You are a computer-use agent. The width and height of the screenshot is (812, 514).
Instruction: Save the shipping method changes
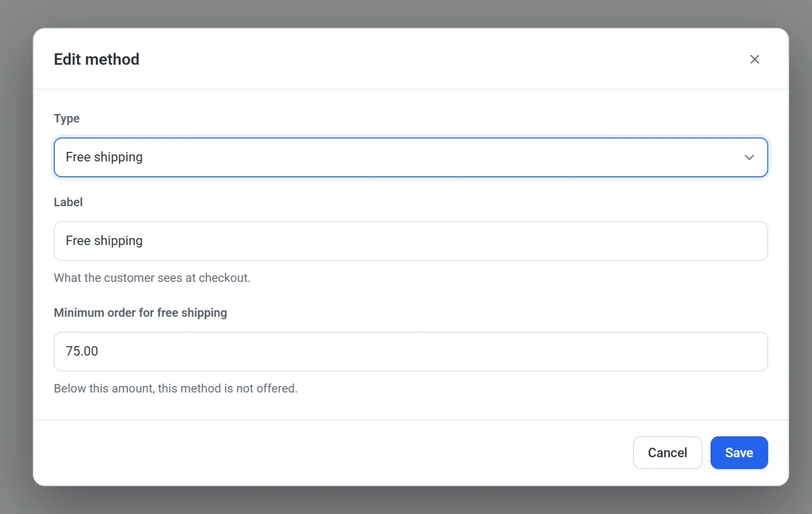pos(739,453)
